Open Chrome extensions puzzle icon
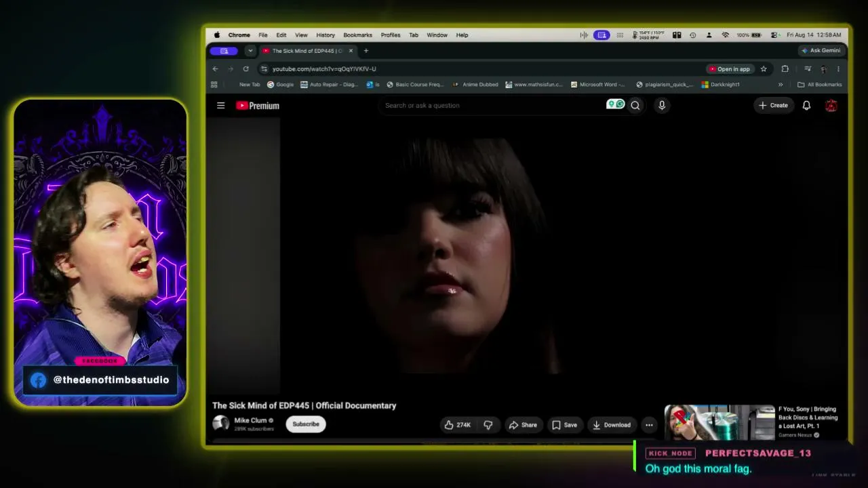This screenshot has width=868, height=488. pyautogui.click(x=785, y=68)
